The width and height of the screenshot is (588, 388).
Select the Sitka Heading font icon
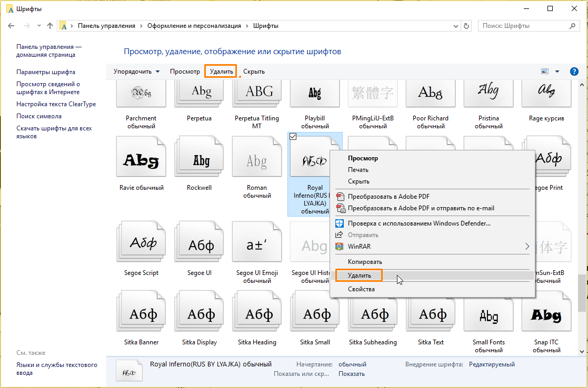point(257,311)
